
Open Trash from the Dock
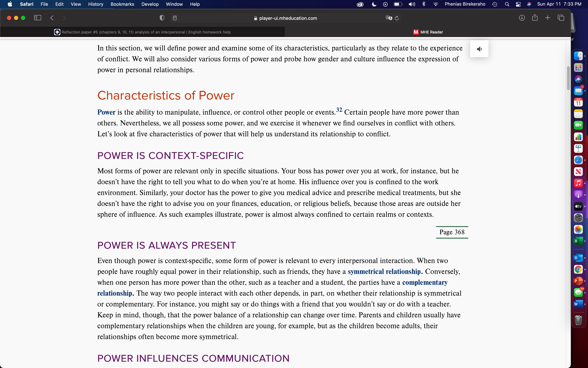click(578, 320)
